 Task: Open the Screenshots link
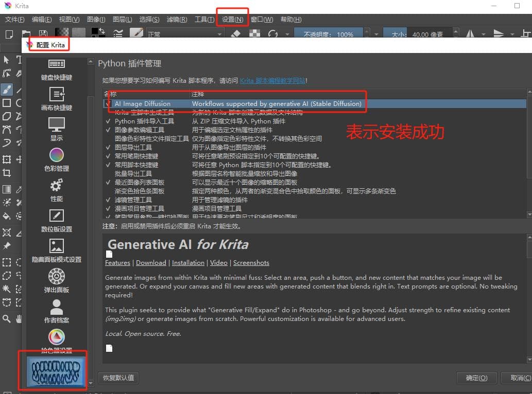pyautogui.click(x=251, y=263)
